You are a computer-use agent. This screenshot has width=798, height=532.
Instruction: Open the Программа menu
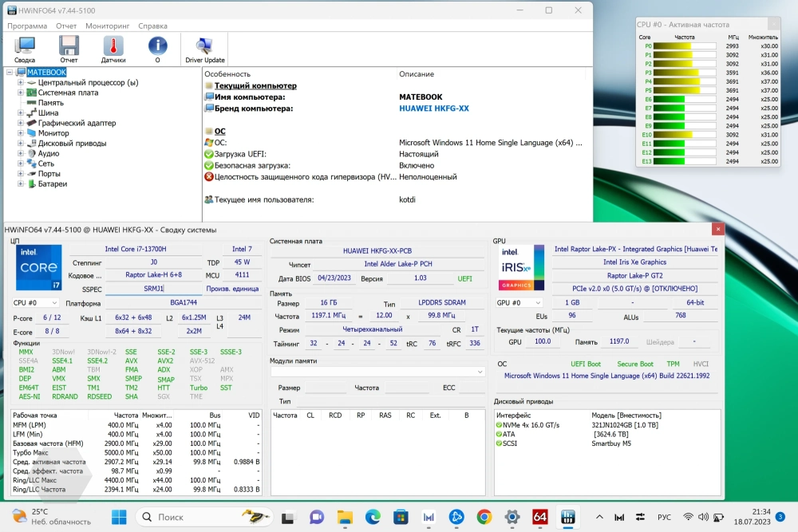coord(27,26)
